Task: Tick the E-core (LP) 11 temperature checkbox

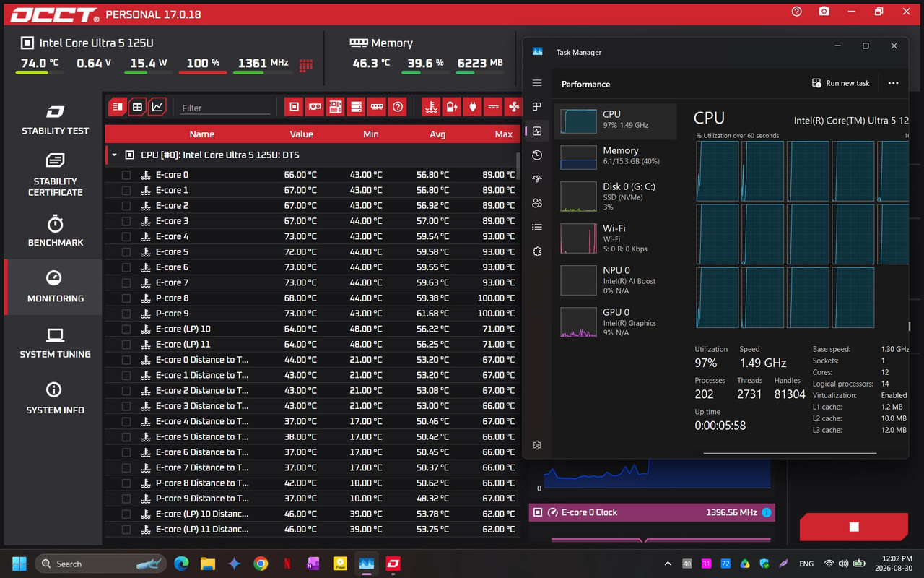Action: [126, 345]
